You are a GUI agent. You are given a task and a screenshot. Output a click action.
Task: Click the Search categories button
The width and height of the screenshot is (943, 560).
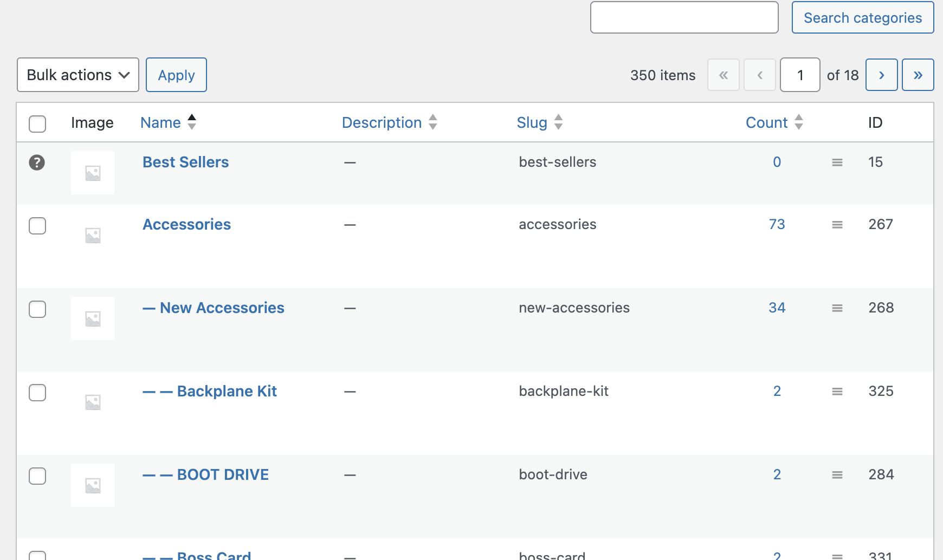pyautogui.click(x=863, y=17)
